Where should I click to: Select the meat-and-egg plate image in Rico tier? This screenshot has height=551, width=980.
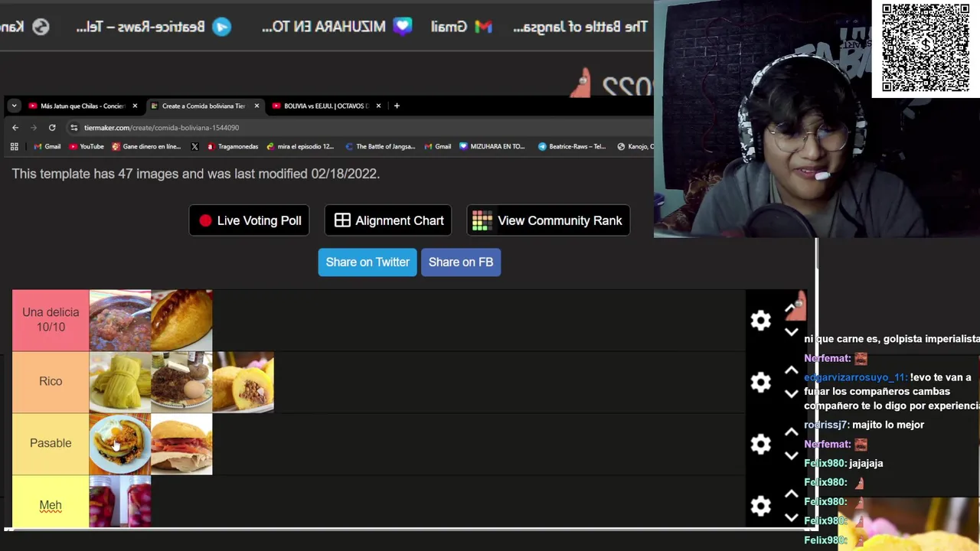pos(181,382)
